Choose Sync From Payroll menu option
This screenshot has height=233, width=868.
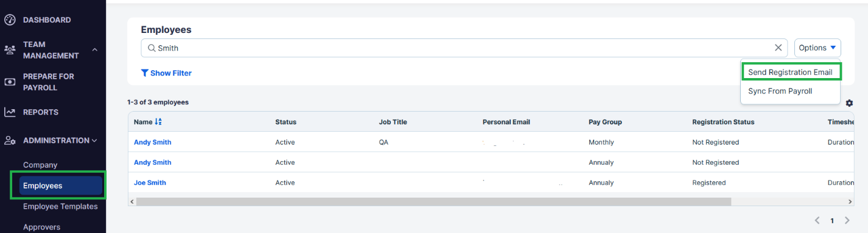coord(780,91)
